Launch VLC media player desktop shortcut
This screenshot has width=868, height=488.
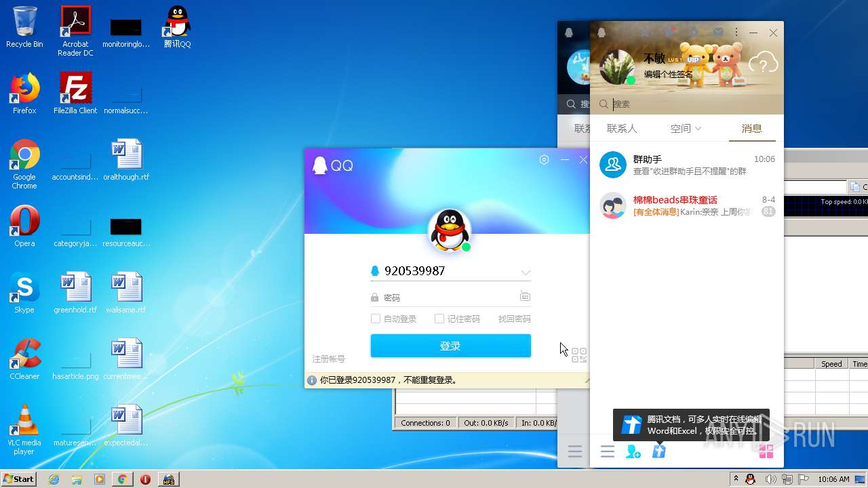24,430
